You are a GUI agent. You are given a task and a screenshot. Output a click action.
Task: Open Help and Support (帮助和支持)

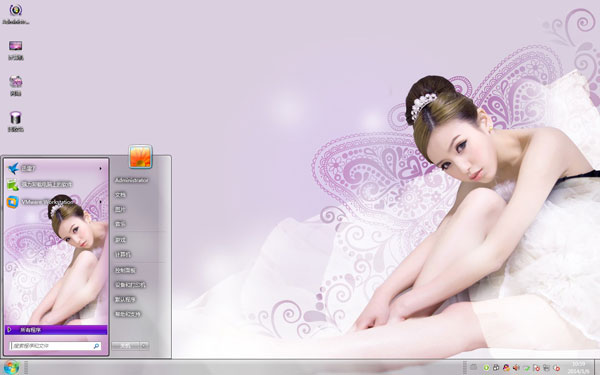pos(128,314)
